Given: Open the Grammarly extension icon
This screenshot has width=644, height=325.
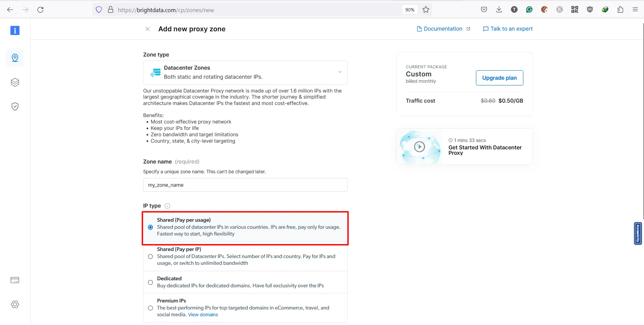Looking at the screenshot, I should pos(529,9).
